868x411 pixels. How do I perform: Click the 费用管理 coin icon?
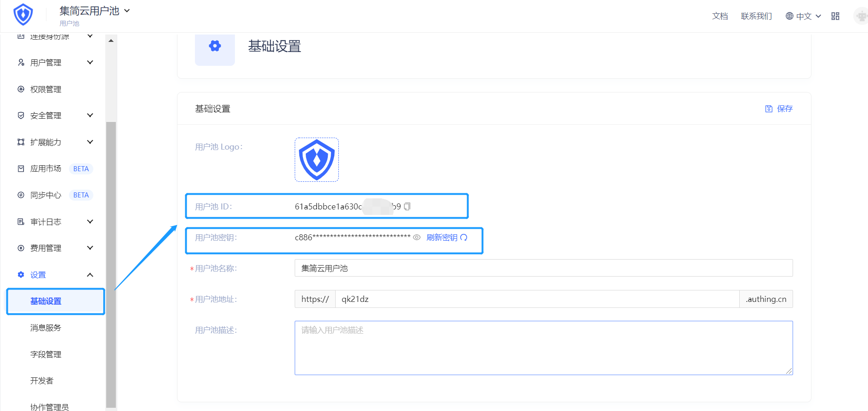click(21, 248)
